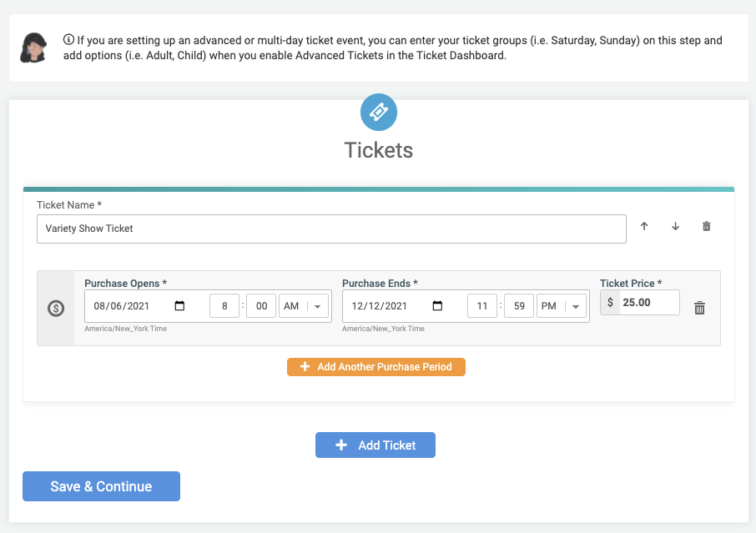The height and width of the screenshot is (533, 756).
Task: Click the user avatar in the tip banner
Action: click(34, 47)
